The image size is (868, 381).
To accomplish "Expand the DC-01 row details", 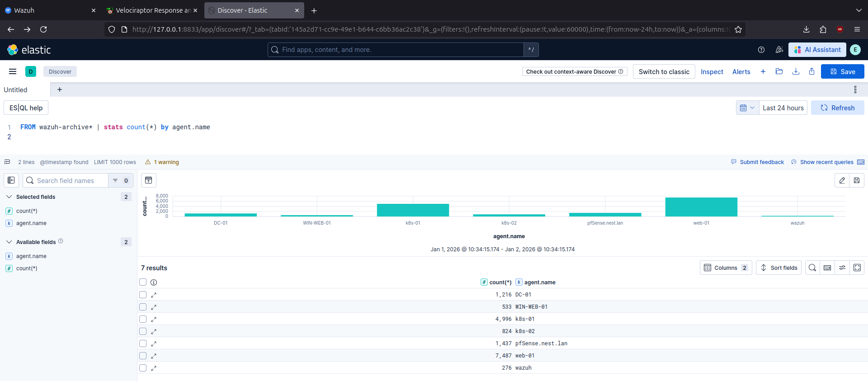I will [154, 295].
